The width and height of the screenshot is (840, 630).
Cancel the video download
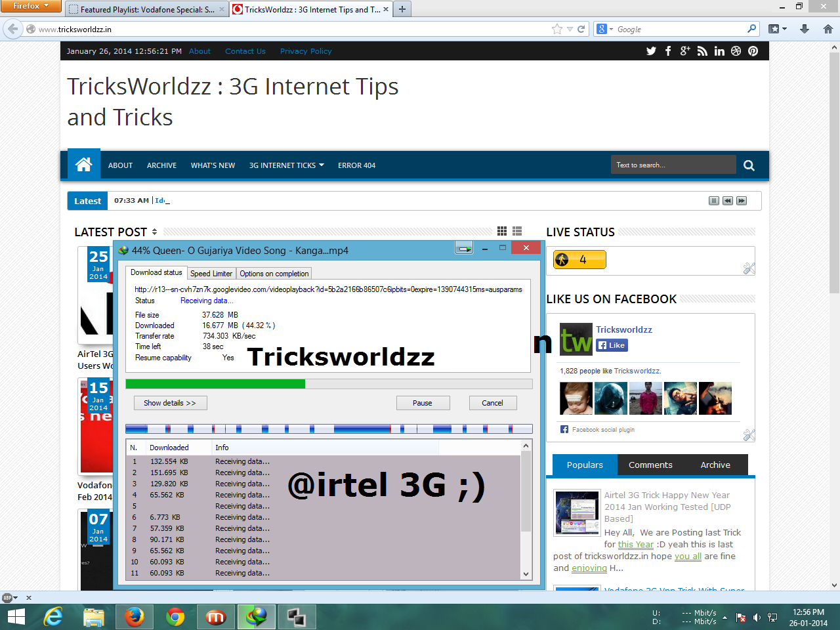pyautogui.click(x=493, y=403)
